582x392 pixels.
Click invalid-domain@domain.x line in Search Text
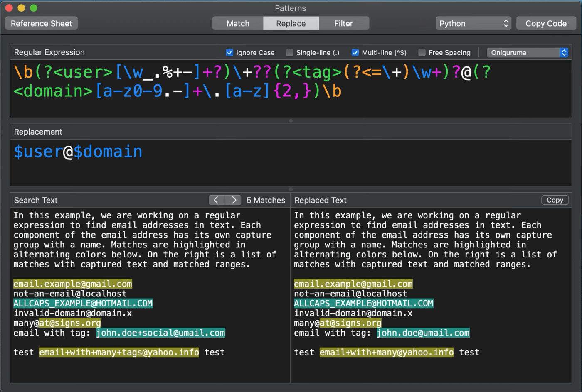click(x=73, y=314)
